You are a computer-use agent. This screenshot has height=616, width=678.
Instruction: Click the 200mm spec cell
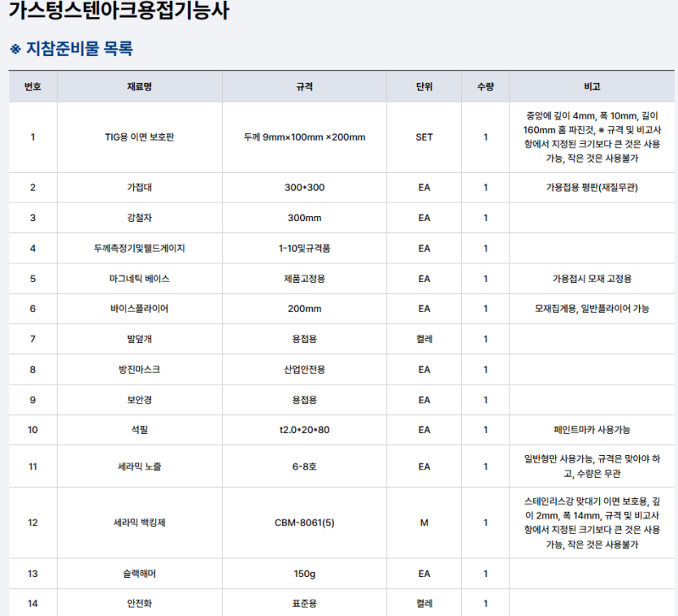[304, 308]
